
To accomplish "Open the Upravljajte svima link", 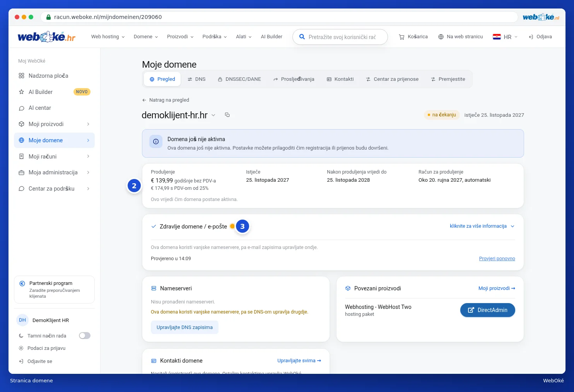I will click(299, 361).
